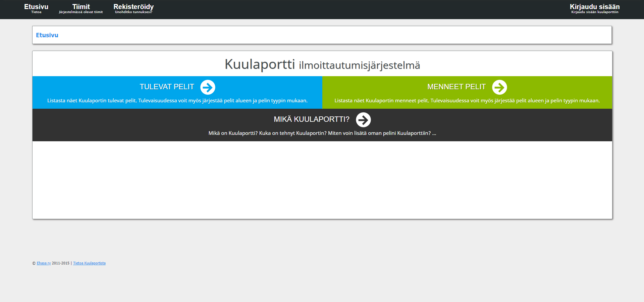Viewport: 644px width, 302px height.
Task: Click the white arrow icon beside Tulevat pelit
Action: coord(208,87)
